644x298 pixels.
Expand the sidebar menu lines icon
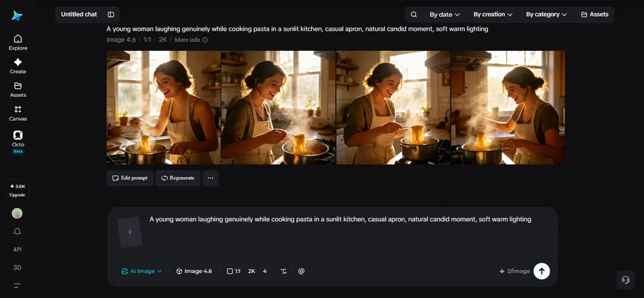[17, 285]
